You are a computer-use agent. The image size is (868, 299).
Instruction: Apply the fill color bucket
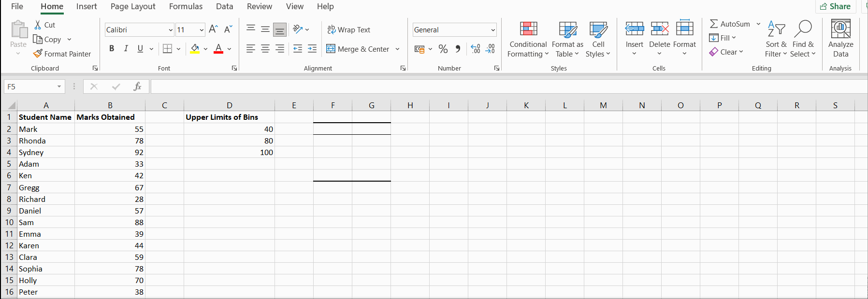tap(195, 49)
